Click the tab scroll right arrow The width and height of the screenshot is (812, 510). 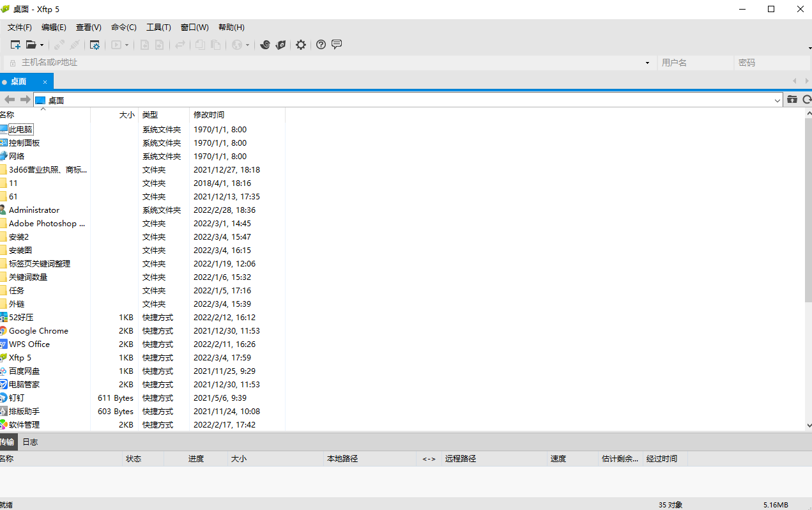coord(807,81)
